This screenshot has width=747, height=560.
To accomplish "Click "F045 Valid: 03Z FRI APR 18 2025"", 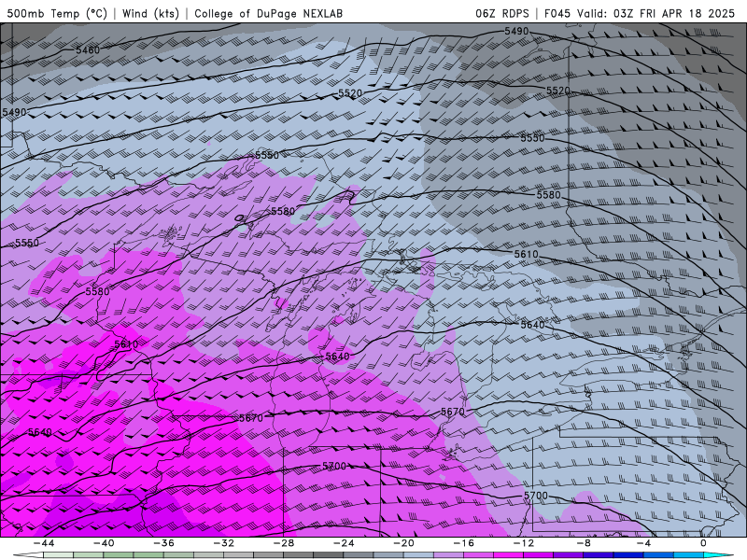I will (x=640, y=13).
